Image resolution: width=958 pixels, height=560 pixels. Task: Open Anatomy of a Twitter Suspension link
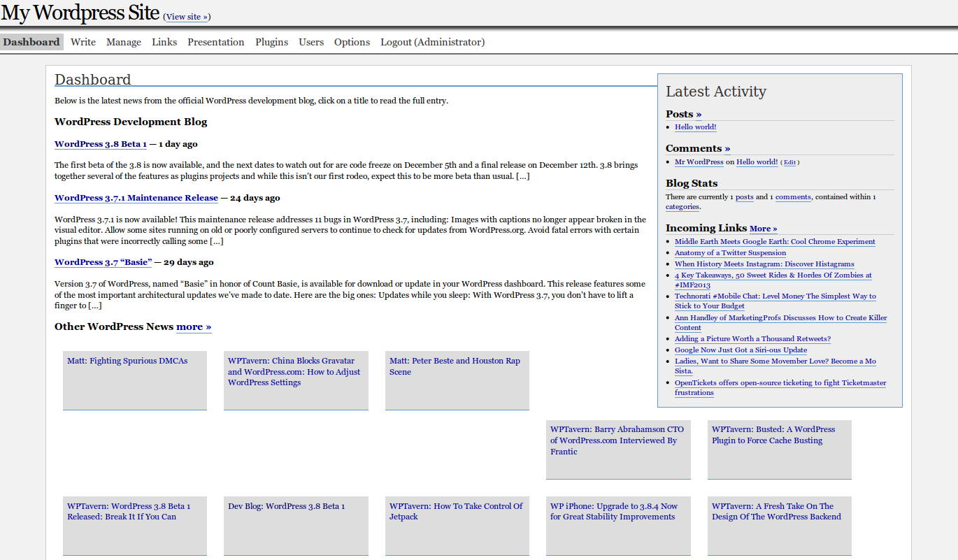click(730, 253)
